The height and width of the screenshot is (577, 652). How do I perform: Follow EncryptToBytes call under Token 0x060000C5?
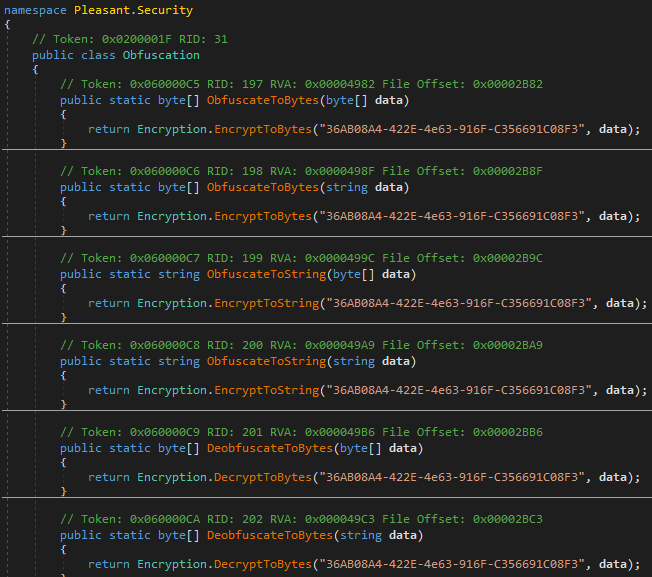263,129
